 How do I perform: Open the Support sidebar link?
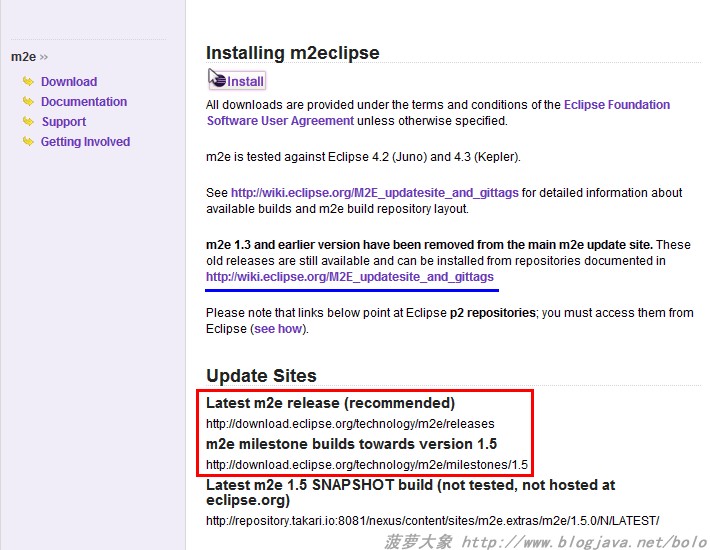coord(63,121)
